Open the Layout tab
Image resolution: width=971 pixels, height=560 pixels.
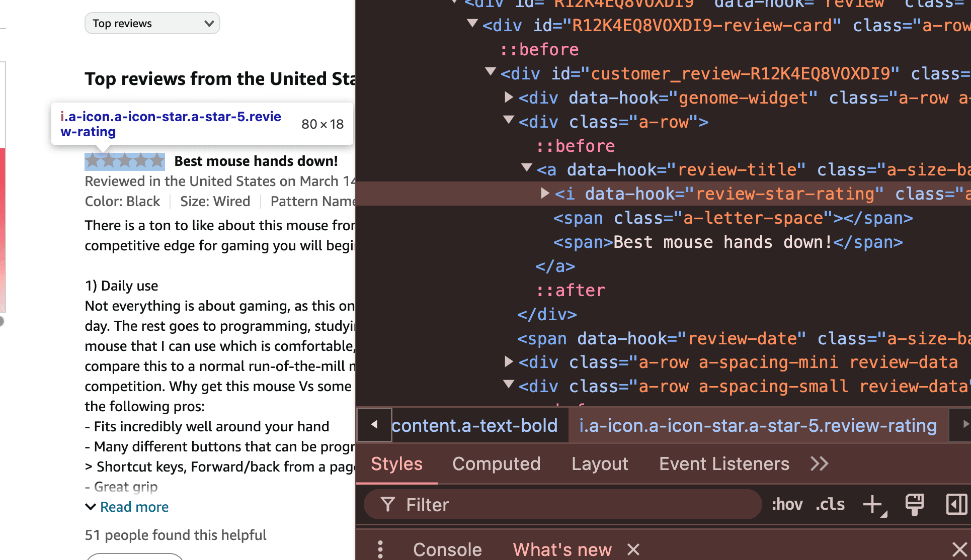tap(600, 463)
